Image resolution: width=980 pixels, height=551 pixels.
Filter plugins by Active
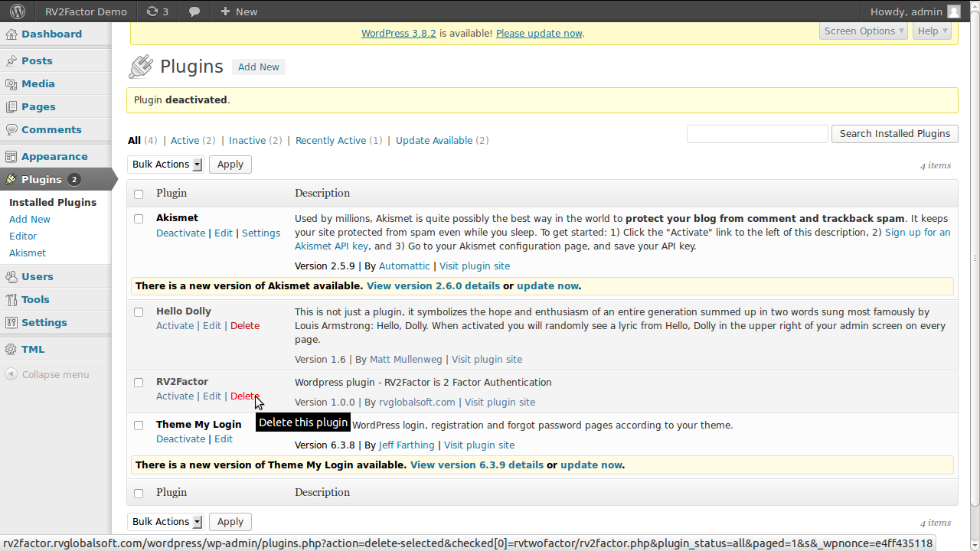click(185, 140)
